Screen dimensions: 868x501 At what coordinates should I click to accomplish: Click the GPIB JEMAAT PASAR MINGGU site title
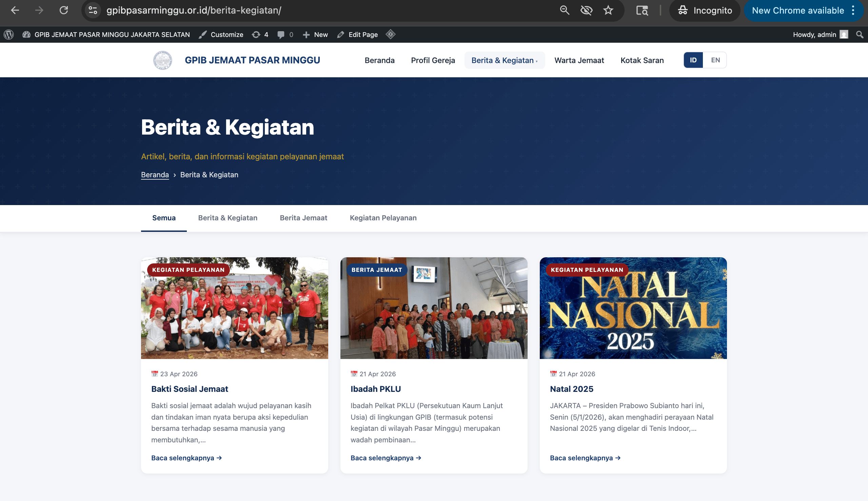tap(252, 60)
